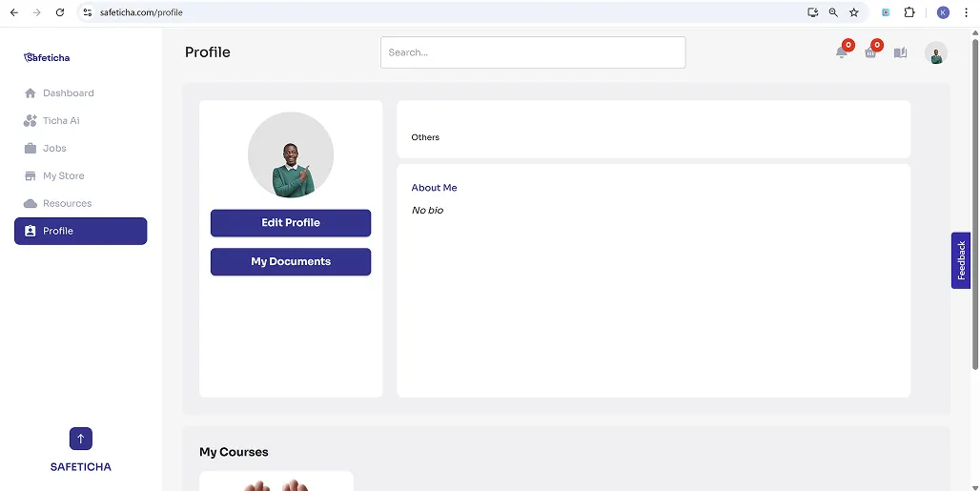Click the Ticha Ai sparkle icon
This screenshot has width=980, height=491.
click(x=30, y=120)
